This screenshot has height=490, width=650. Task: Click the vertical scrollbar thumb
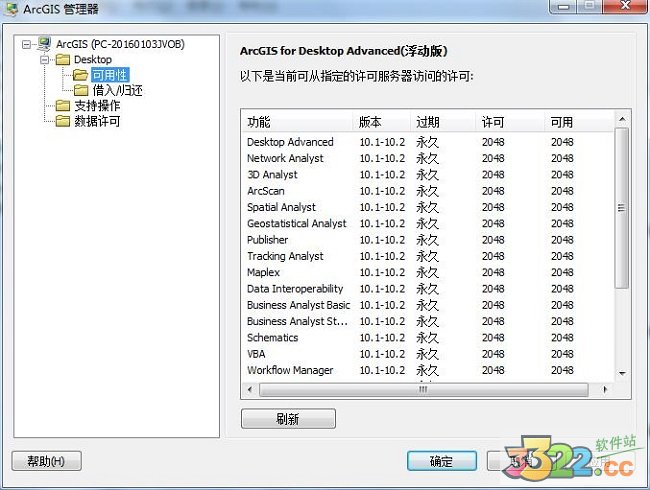click(622, 208)
